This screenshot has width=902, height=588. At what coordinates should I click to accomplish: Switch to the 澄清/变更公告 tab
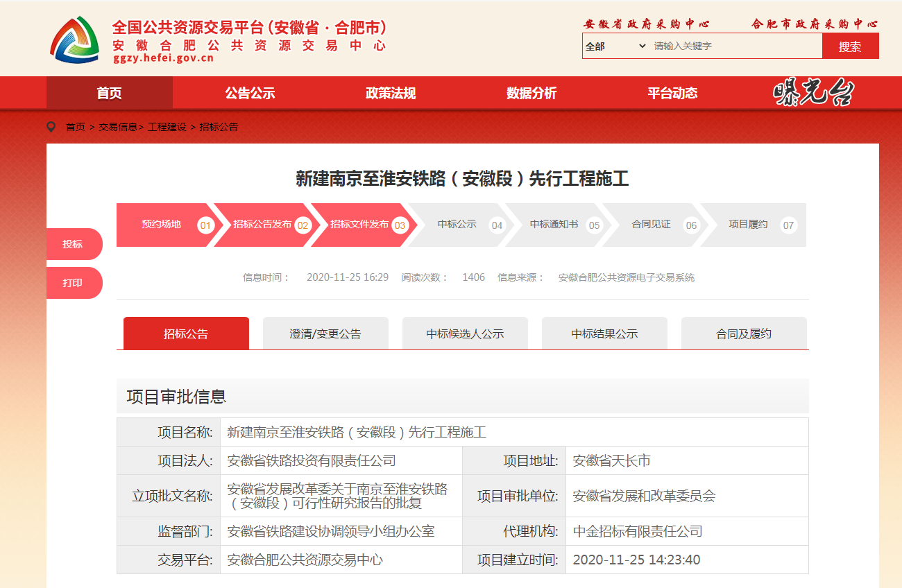tap(325, 334)
